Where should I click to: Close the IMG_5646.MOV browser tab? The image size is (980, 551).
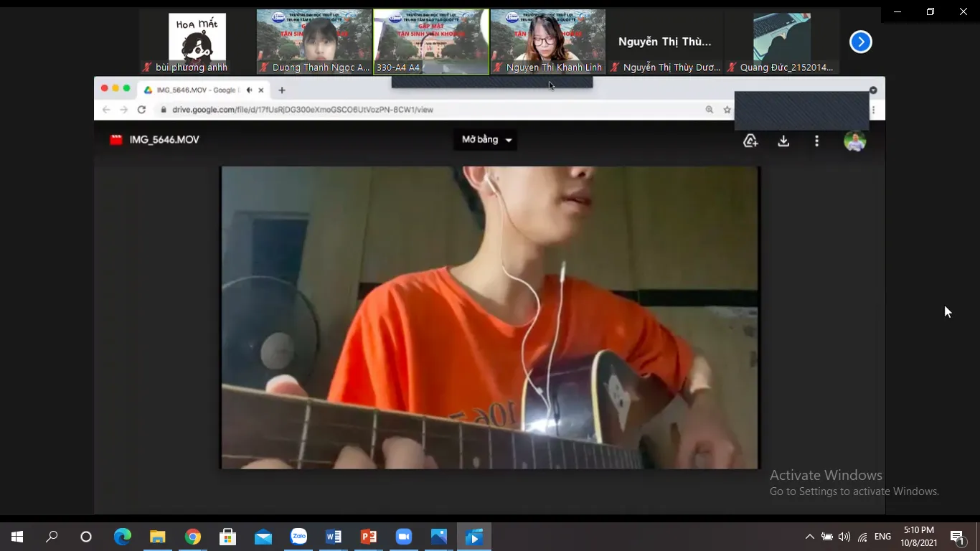261,90
